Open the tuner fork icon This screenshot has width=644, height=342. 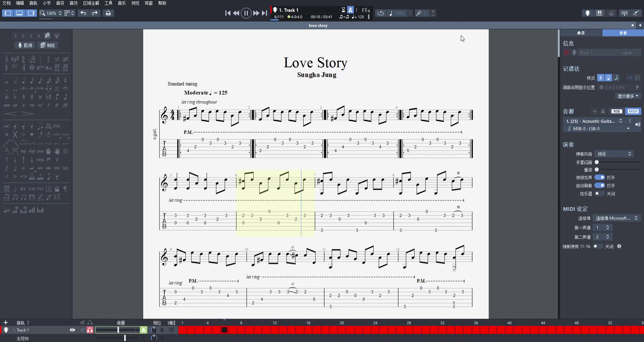pyautogui.click(x=419, y=13)
